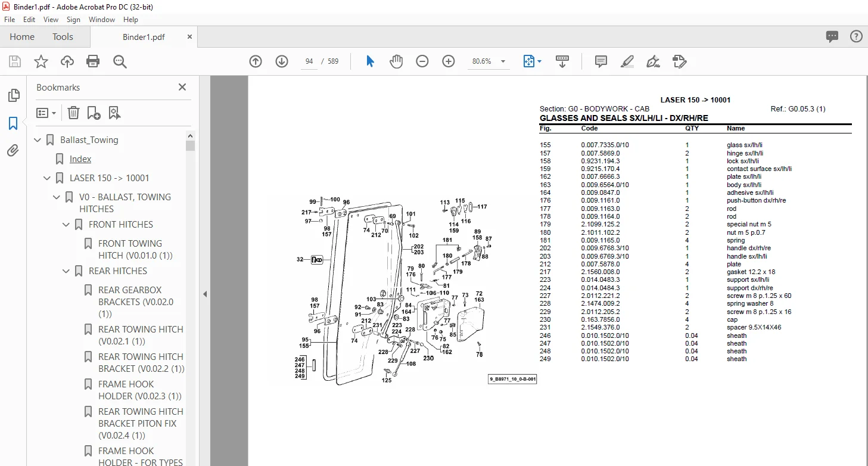
Task: Enable scrolling mode from the toolbar
Action: point(562,61)
